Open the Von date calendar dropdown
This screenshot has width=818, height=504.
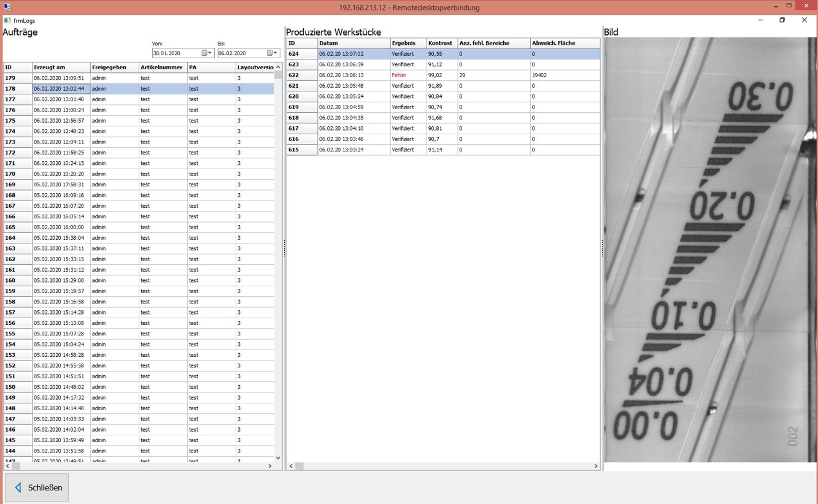click(x=207, y=53)
